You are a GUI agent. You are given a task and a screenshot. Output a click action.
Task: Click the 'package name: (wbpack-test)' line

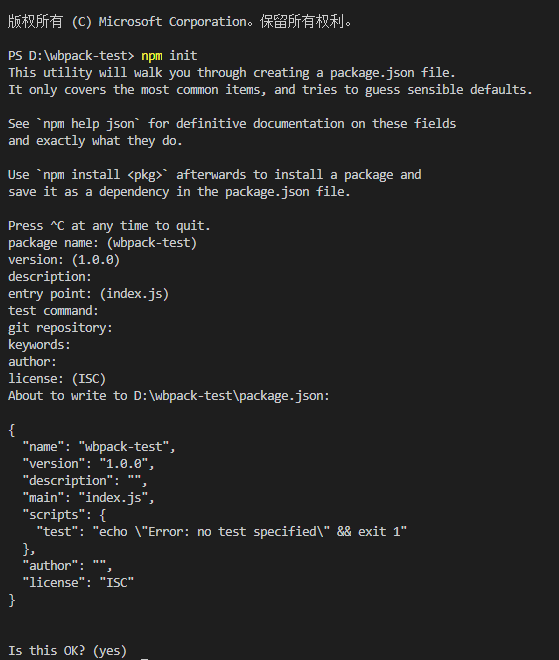(x=102, y=243)
